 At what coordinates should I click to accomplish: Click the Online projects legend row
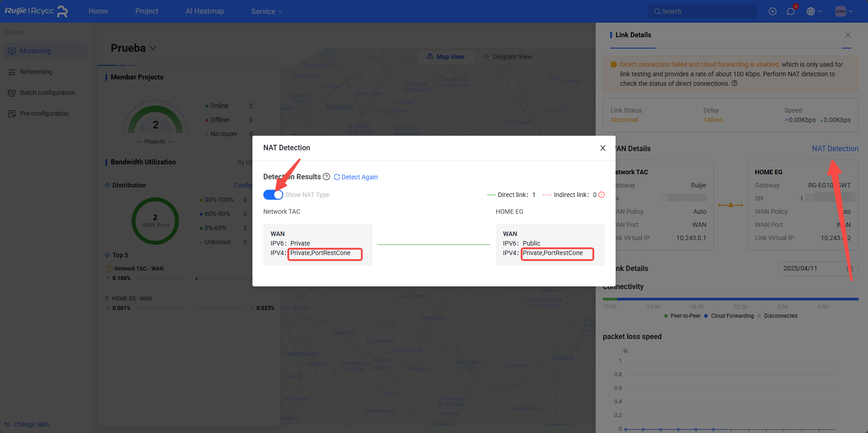229,106
